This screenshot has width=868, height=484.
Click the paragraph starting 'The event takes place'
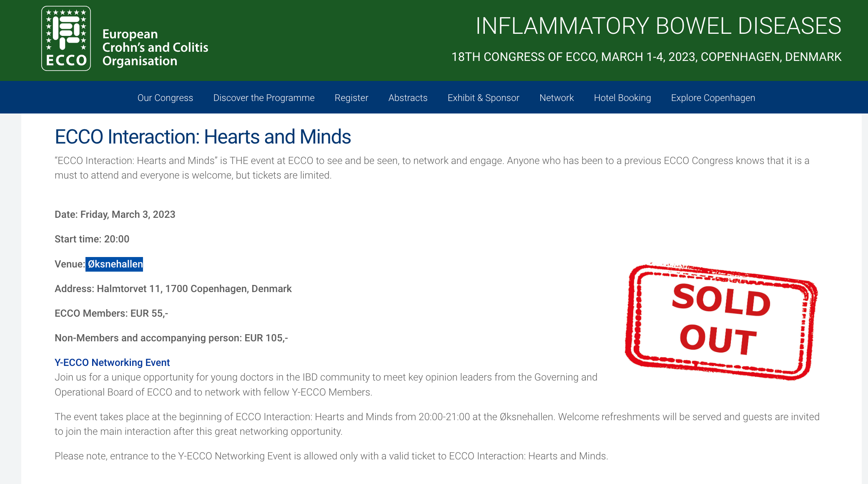pos(437,424)
